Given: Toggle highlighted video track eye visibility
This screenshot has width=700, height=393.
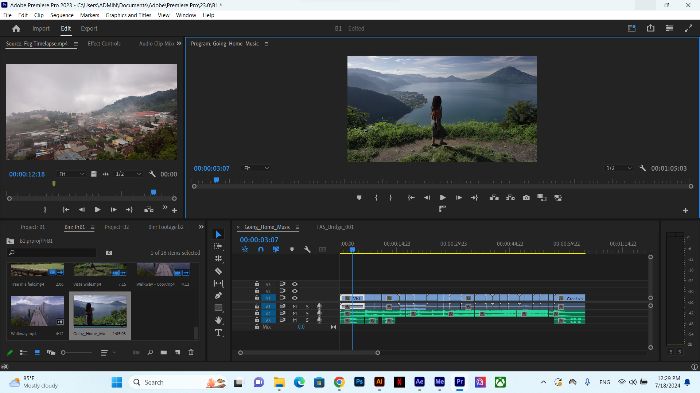Looking at the screenshot, I should [x=295, y=298].
